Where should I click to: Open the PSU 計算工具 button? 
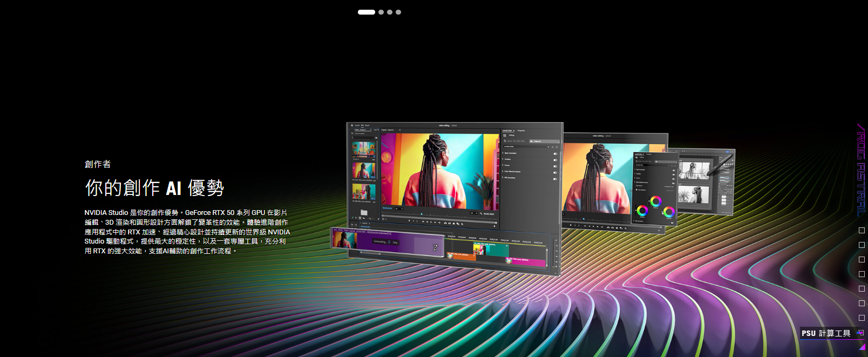click(833, 333)
